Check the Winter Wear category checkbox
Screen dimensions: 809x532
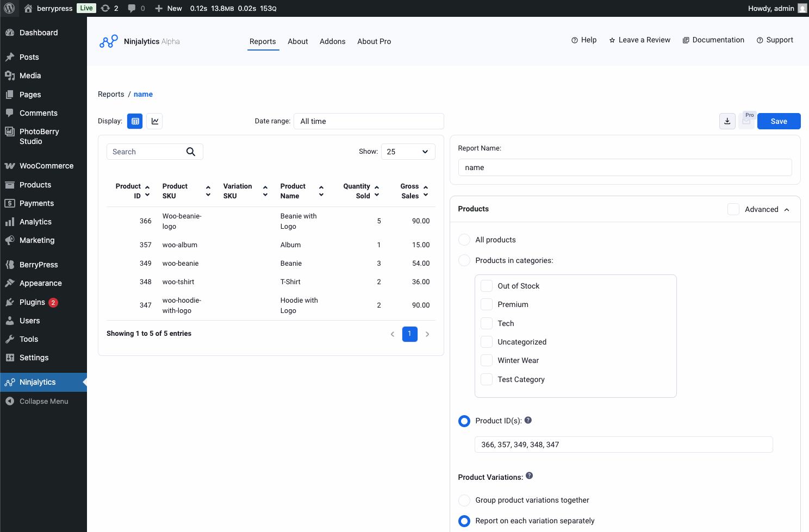pos(486,360)
